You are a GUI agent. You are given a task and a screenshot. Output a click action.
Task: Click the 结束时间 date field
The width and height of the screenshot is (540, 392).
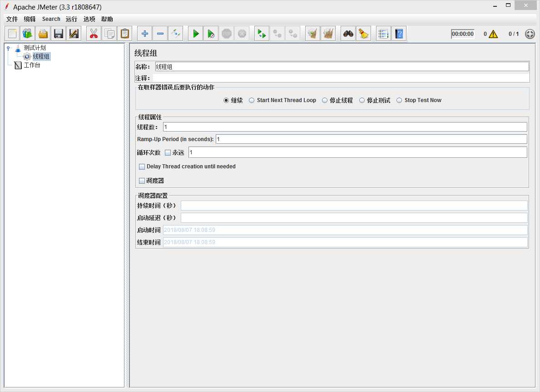coord(346,242)
